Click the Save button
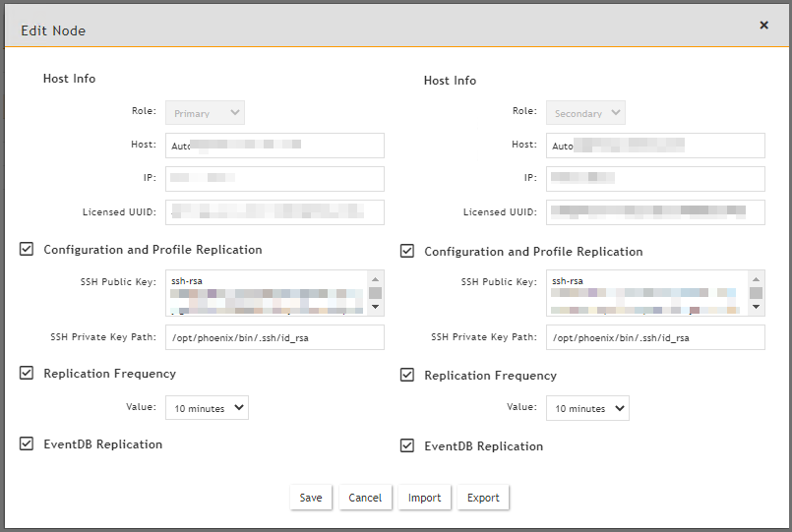This screenshot has height=532, width=792. (311, 498)
